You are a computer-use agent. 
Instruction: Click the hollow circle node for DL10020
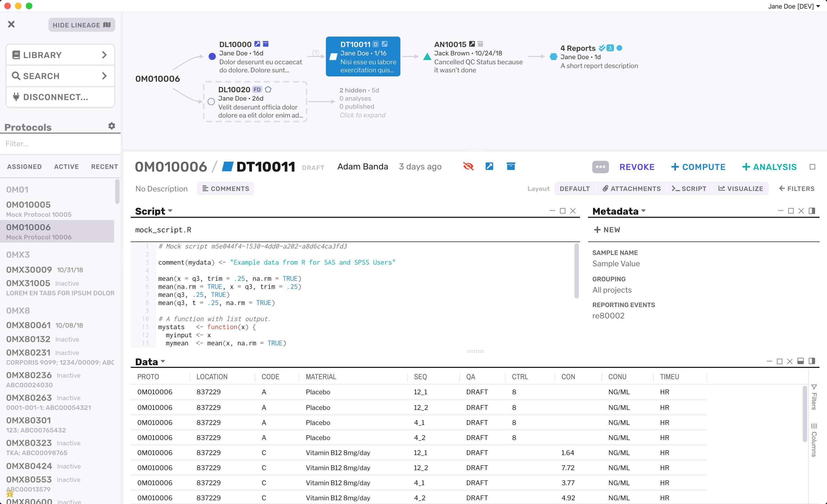click(x=211, y=102)
